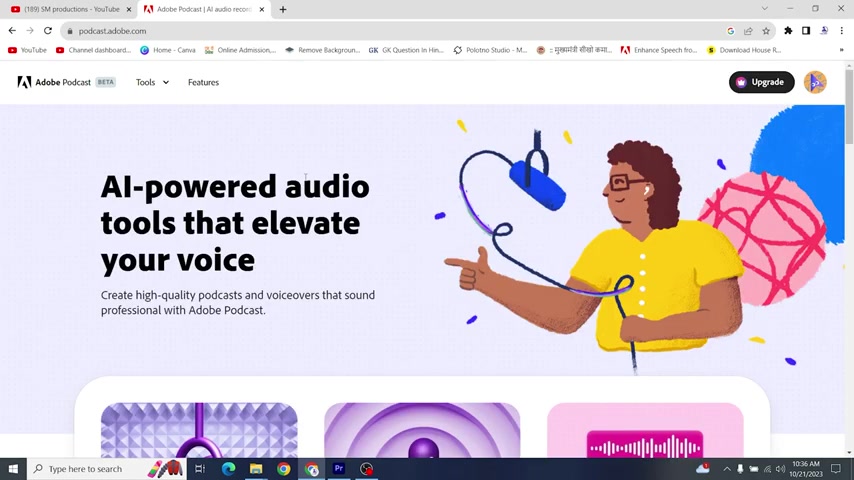854x480 pixels.
Task: Go back to the previous page
Action: tap(12, 31)
